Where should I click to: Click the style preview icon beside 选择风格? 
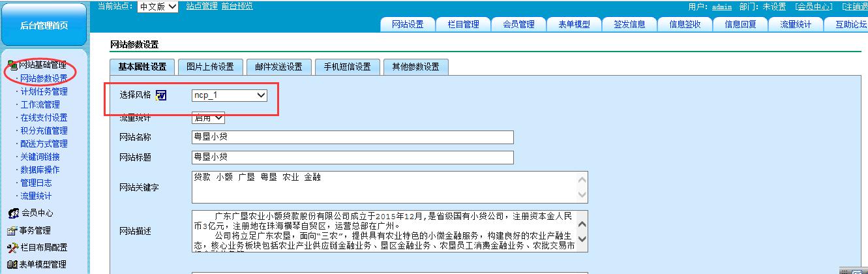pyautogui.click(x=161, y=95)
